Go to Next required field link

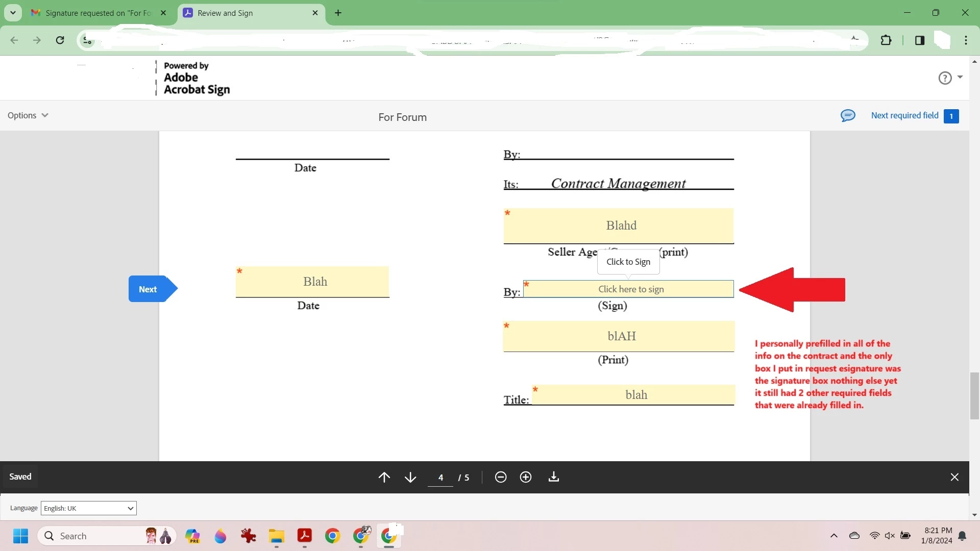tap(904, 115)
